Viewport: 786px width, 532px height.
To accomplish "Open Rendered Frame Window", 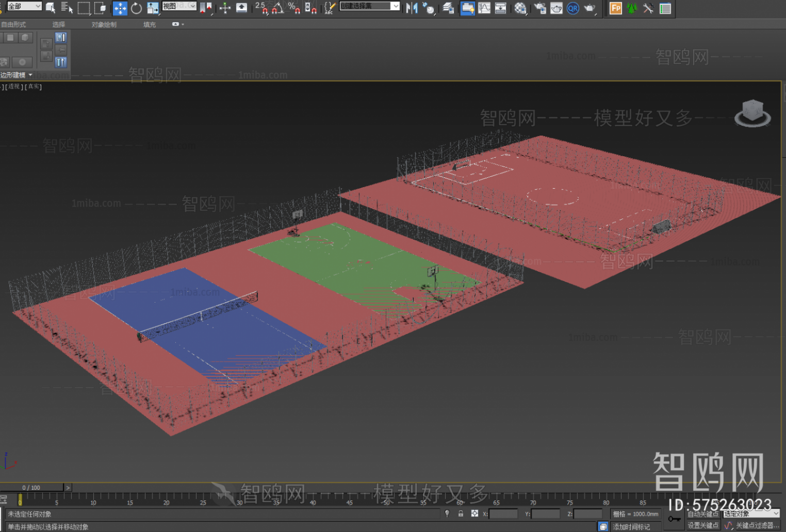I will [x=556, y=8].
